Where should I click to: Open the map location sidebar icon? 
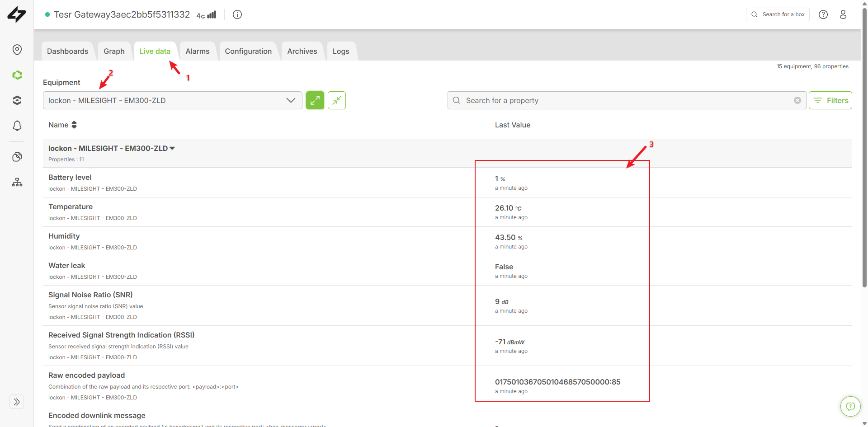pyautogui.click(x=17, y=50)
